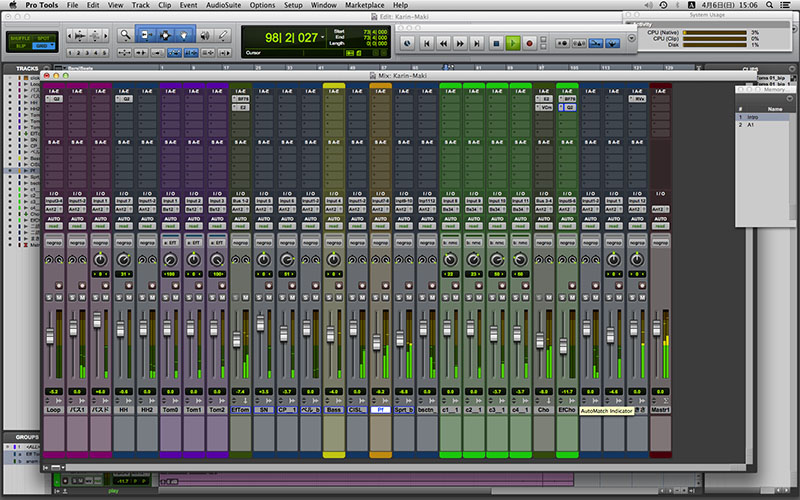Viewport: 800px width, 500px height.
Task: Record-enable the SN track
Action: tap(269, 286)
